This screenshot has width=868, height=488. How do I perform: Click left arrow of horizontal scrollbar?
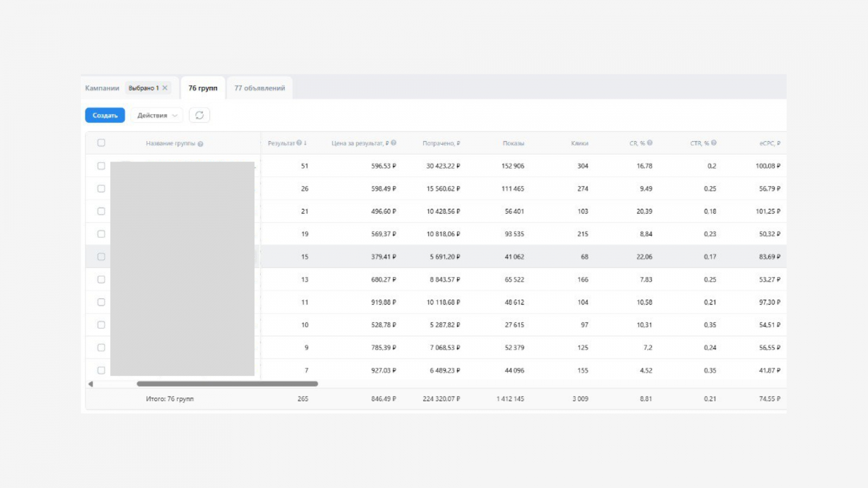pyautogui.click(x=91, y=384)
